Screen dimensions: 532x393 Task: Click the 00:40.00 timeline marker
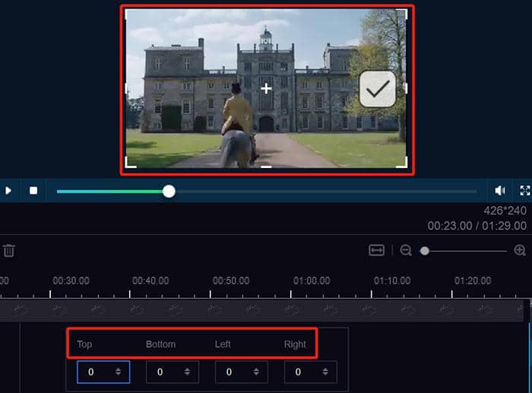point(150,280)
